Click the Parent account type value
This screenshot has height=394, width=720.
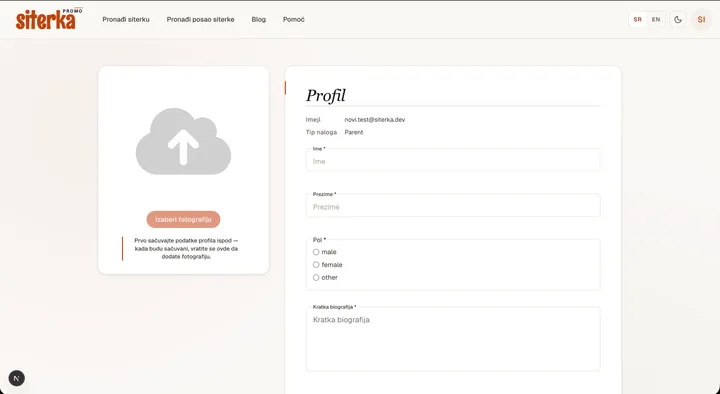pos(354,132)
